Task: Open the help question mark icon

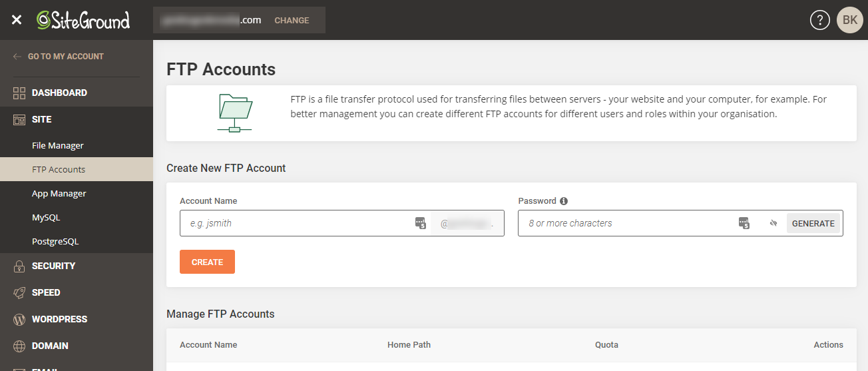Action: click(819, 20)
